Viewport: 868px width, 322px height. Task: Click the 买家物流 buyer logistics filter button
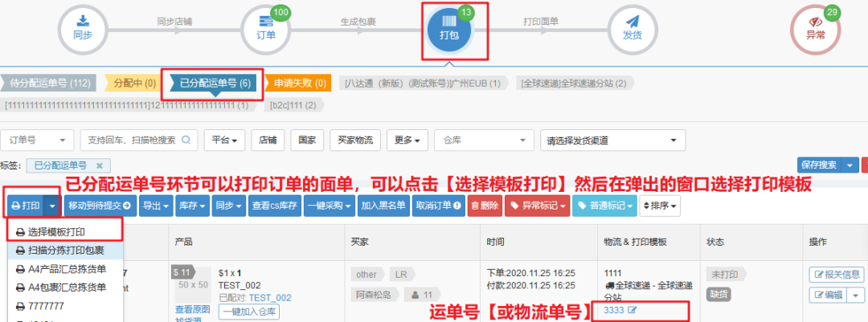(355, 140)
